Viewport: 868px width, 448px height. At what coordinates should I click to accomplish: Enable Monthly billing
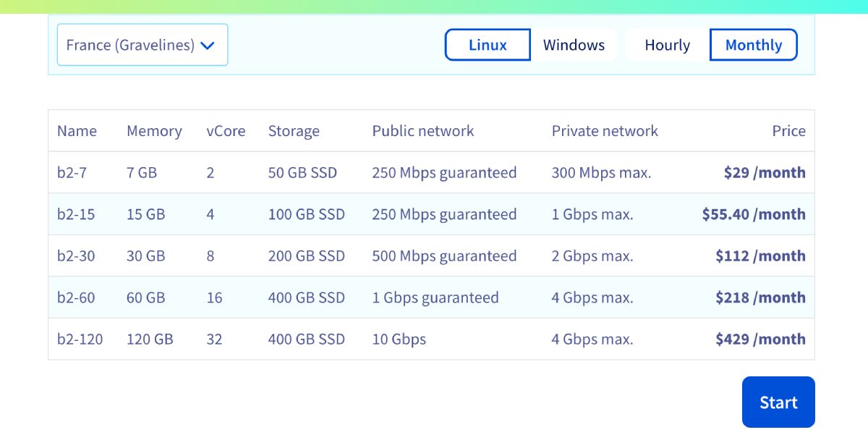coord(753,44)
